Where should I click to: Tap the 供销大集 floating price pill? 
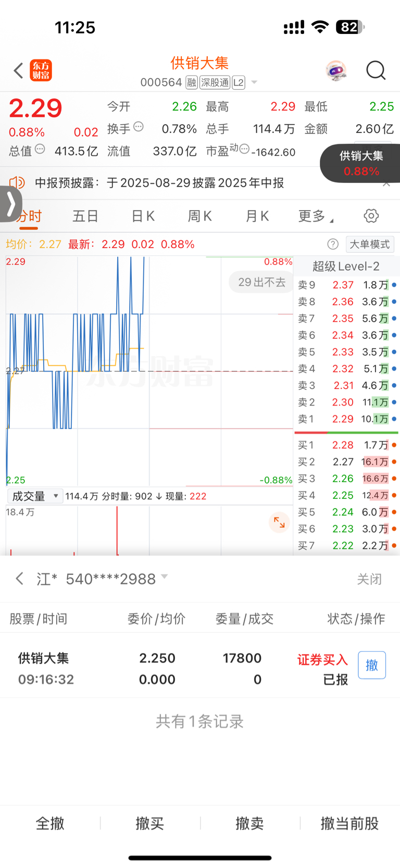(360, 163)
